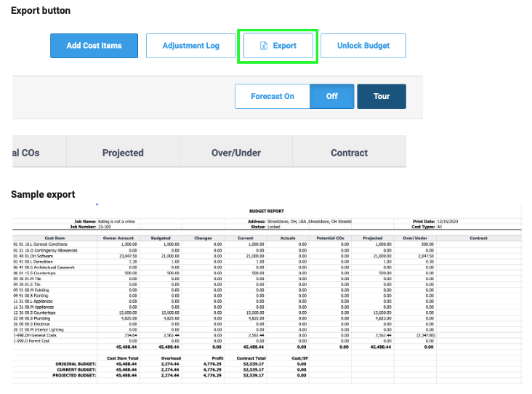This screenshot has height=394, width=532.
Task: Click the spreadsheet icon on Export button
Action: (265, 46)
